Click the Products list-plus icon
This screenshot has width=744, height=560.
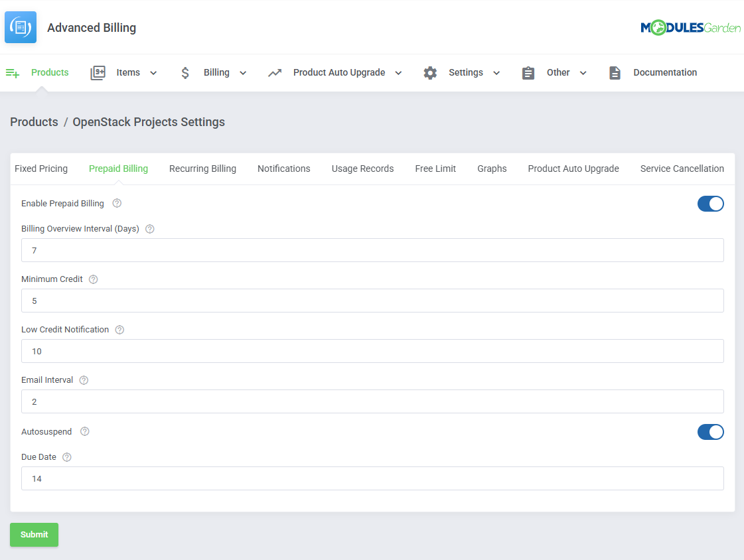tap(13, 73)
